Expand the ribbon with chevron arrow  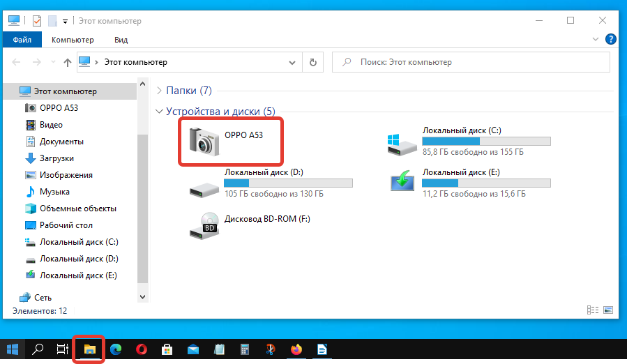(x=596, y=40)
